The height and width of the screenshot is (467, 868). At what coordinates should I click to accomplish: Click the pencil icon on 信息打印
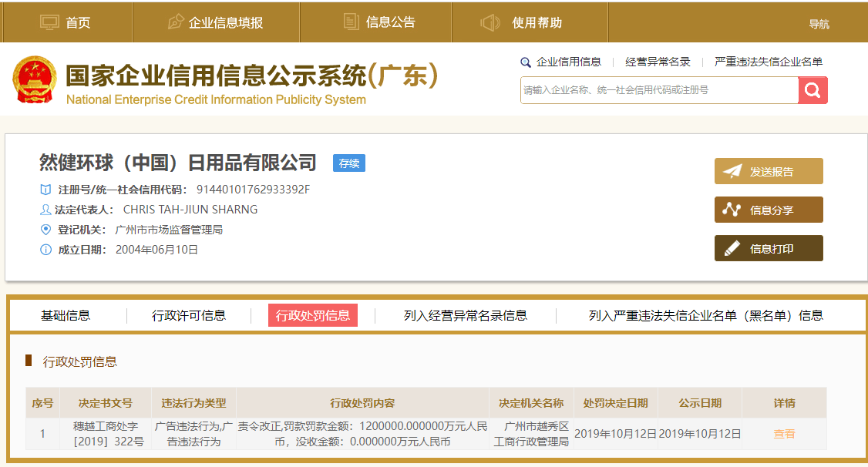tap(732, 248)
